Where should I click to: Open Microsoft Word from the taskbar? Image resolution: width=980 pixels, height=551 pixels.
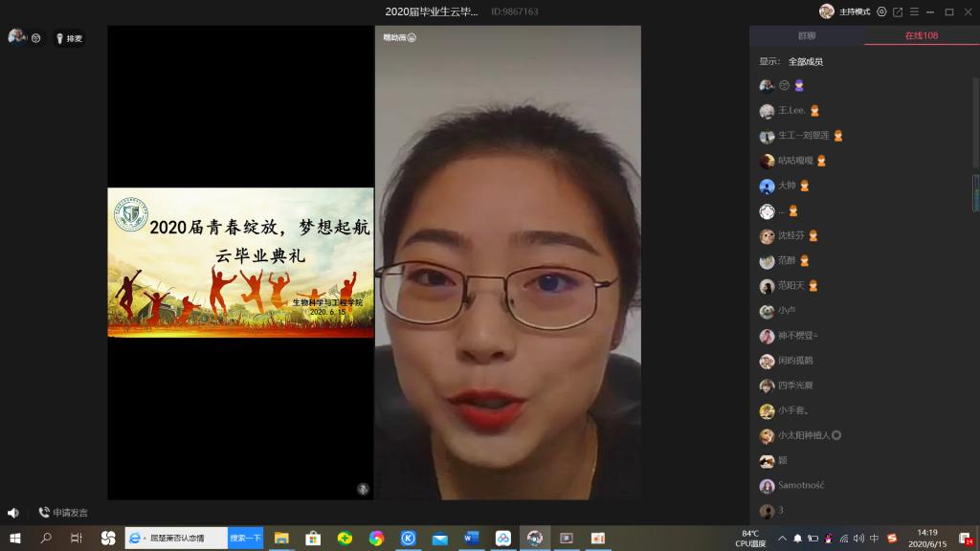471,538
